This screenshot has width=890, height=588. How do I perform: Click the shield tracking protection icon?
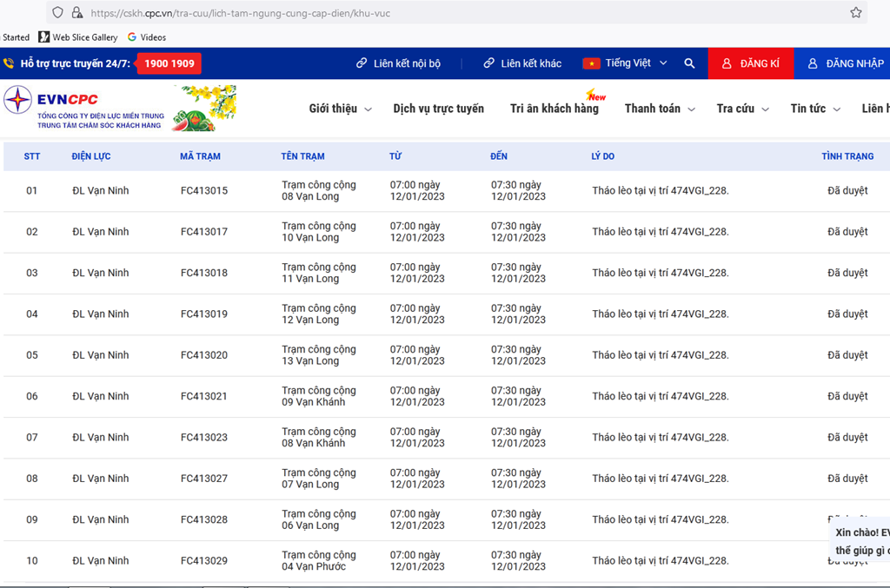coord(58,13)
